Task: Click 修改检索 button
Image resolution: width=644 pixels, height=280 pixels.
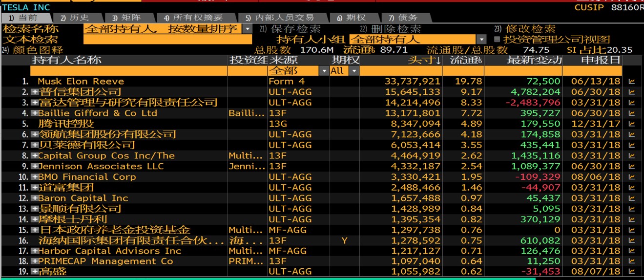Action: (x=525, y=29)
